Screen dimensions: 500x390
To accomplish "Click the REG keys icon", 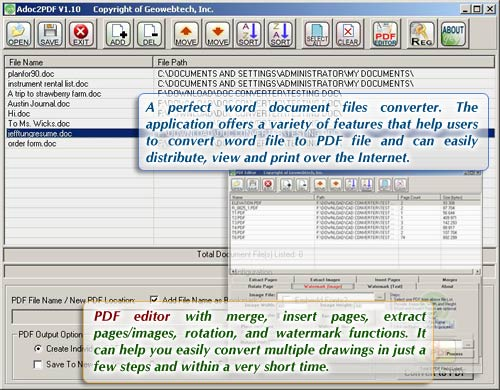I will pos(422,34).
